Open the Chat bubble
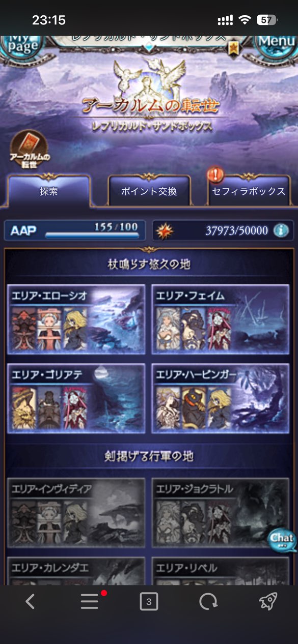The height and width of the screenshot is (644, 298). [281, 540]
